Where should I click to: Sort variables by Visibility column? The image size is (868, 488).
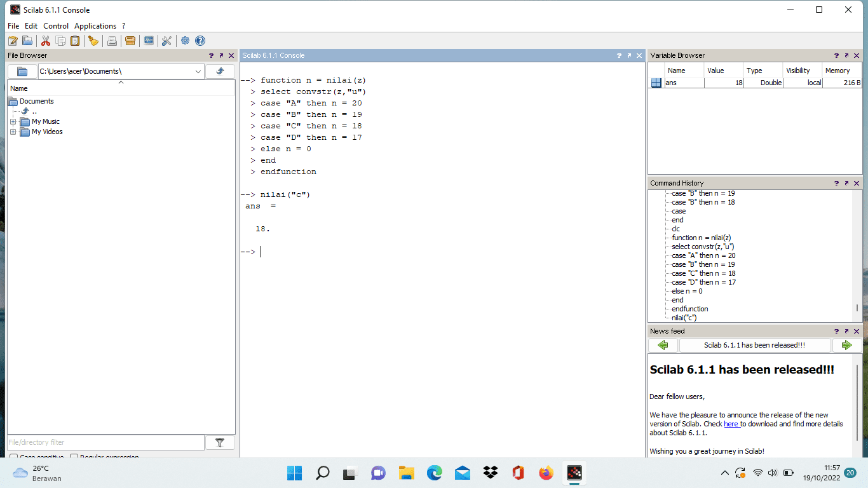pyautogui.click(x=803, y=71)
